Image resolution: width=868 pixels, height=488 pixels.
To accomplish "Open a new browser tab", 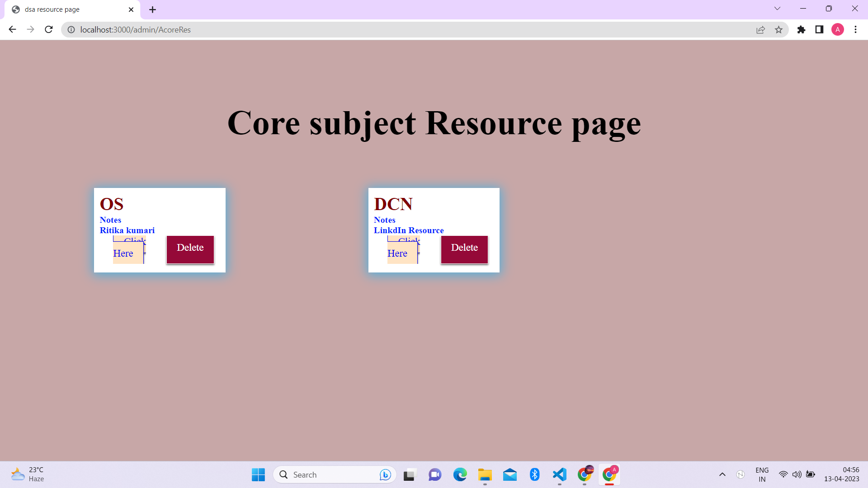I will 152,9.
